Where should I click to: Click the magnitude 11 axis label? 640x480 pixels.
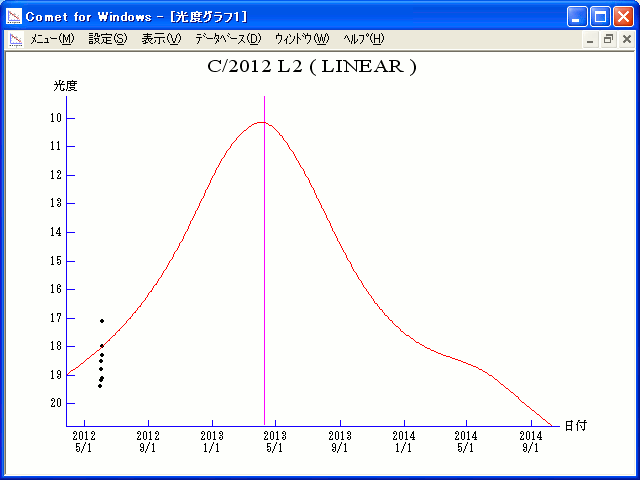click(x=56, y=146)
